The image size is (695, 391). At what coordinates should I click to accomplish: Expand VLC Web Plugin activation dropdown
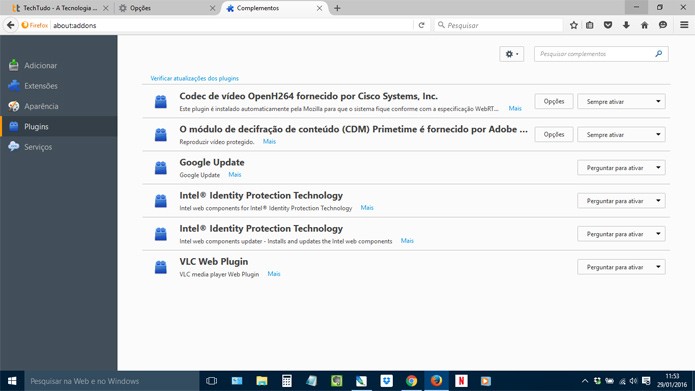(x=621, y=267)
